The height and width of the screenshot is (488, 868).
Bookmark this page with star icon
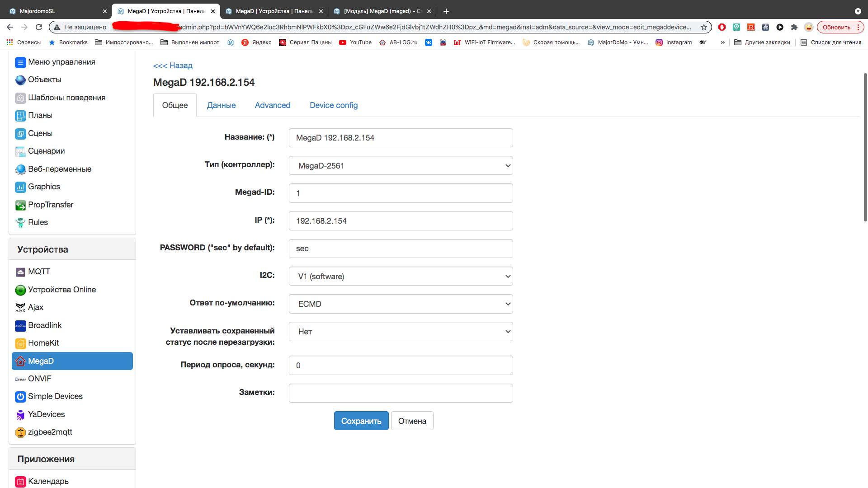704,27
